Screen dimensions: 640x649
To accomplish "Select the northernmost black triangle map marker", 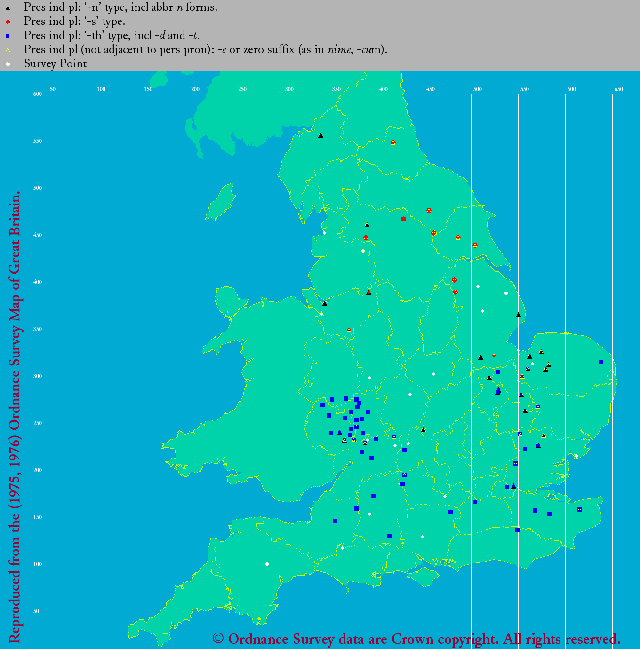I will click(x=321, y=135).
